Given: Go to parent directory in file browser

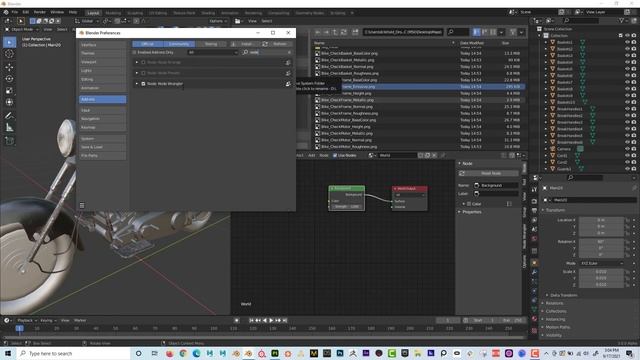Looking at the screenshot, I should 335,32.
